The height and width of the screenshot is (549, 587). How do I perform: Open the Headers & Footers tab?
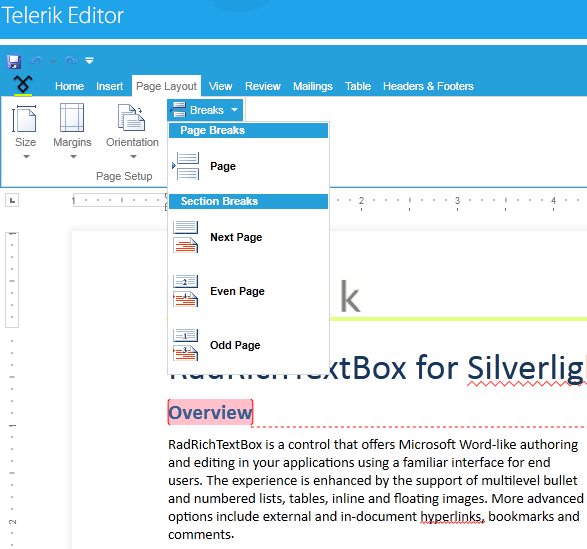click(x=428, y=86)
